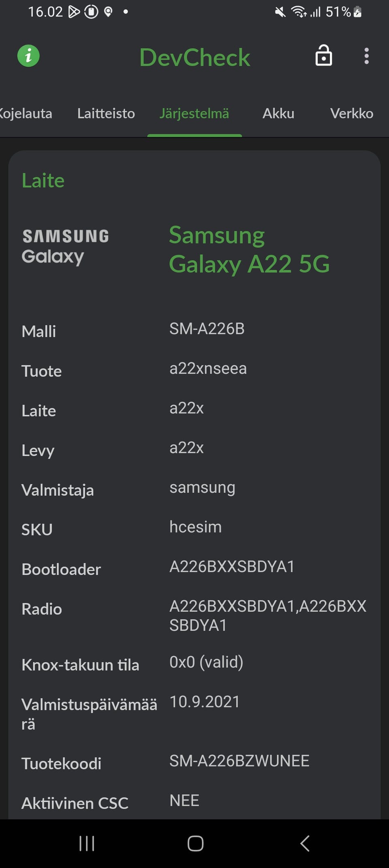Tap the Malli SM-A226B value

click(x=207, y=329)
